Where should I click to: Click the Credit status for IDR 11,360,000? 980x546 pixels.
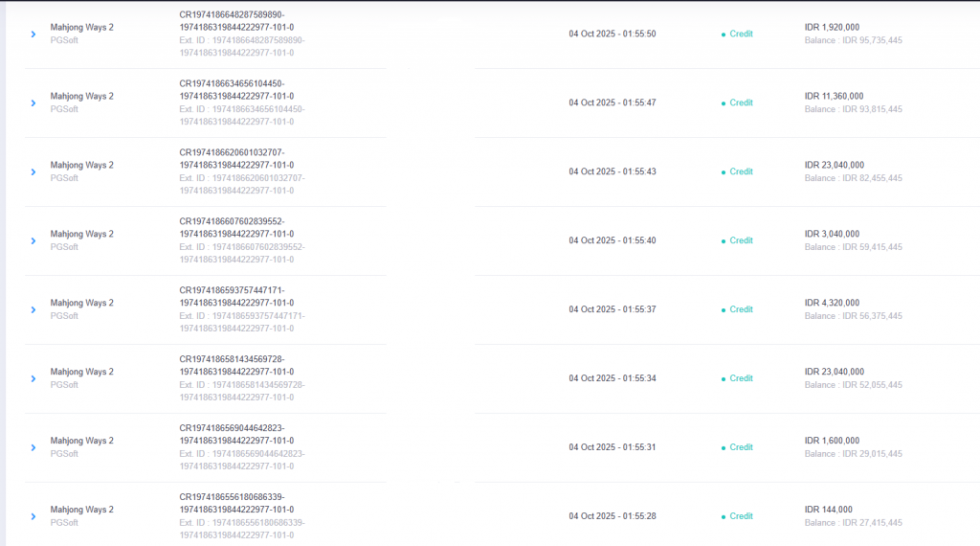coord(740,102)
